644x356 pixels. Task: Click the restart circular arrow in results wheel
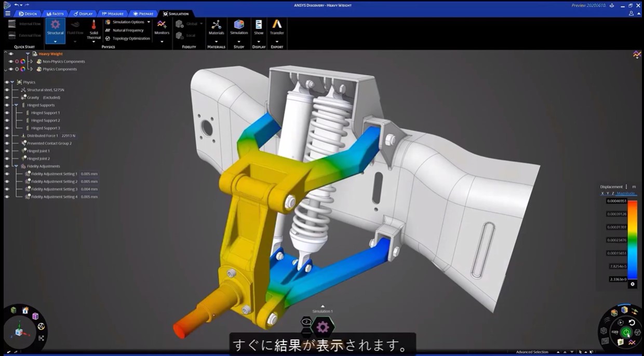click(x=632, y=322)
